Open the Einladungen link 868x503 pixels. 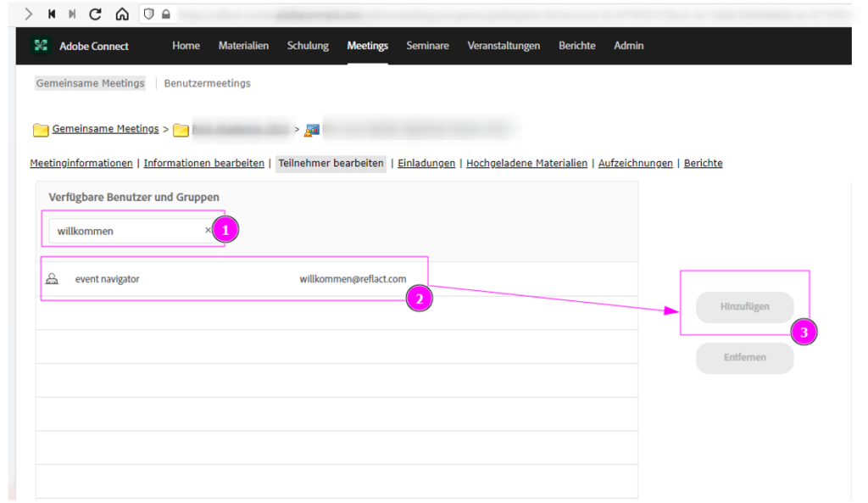(426, 163)
